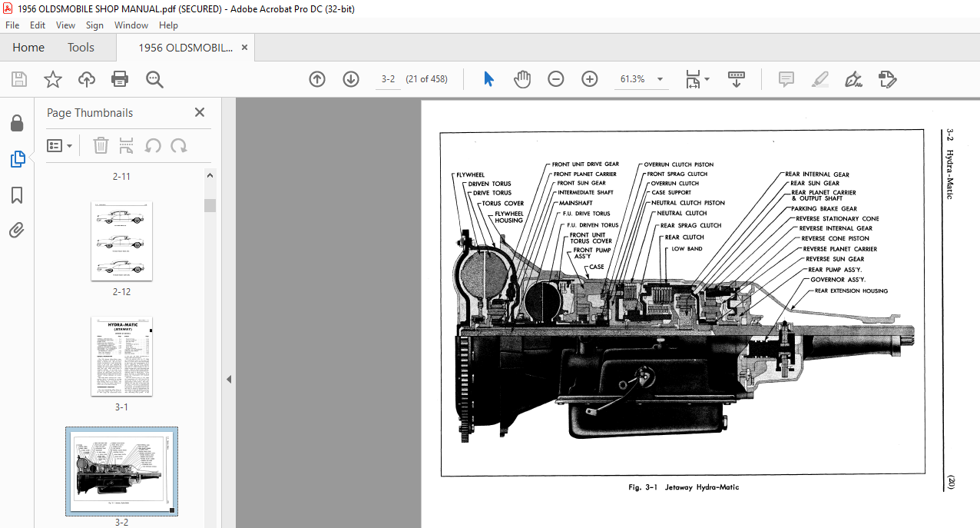Click the FLYWHEEL diagram label
The width and height of the screenshot is (980, 528).
coord(470,175)
